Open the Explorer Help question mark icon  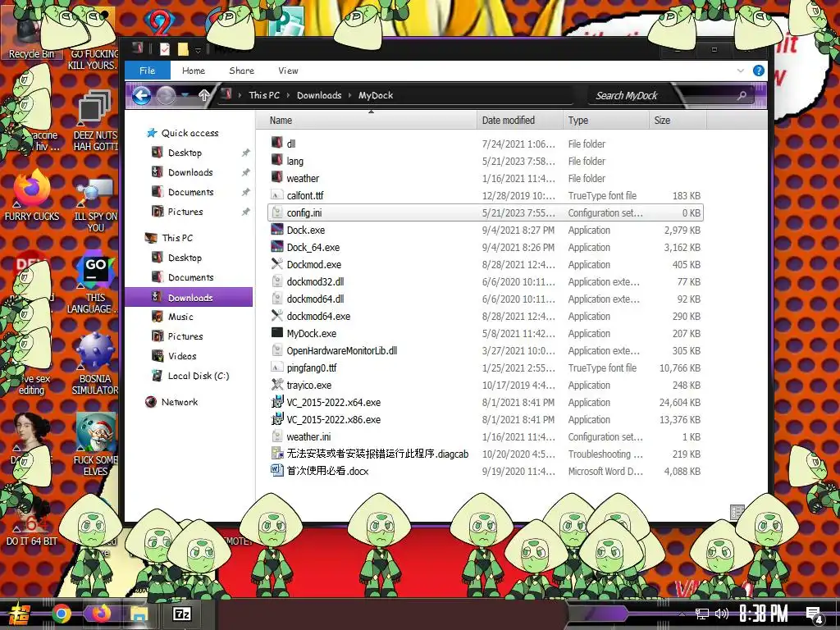tap(759, 71)
